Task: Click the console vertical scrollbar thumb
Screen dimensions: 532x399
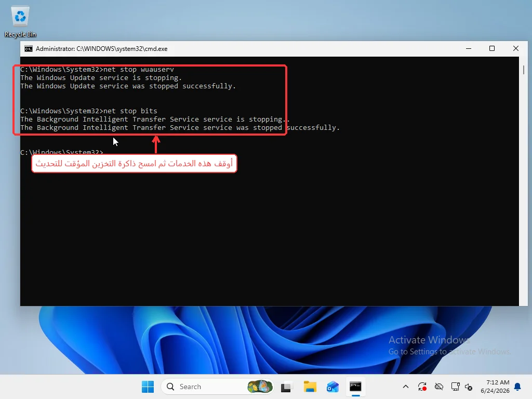Action: 524,70
